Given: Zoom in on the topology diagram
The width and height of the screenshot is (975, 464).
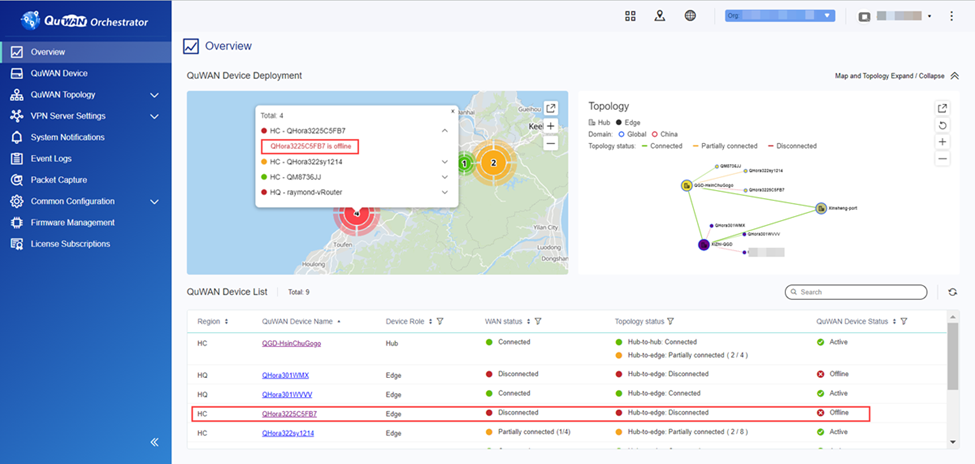Looking at the screenshot, I should pos(943,142).
